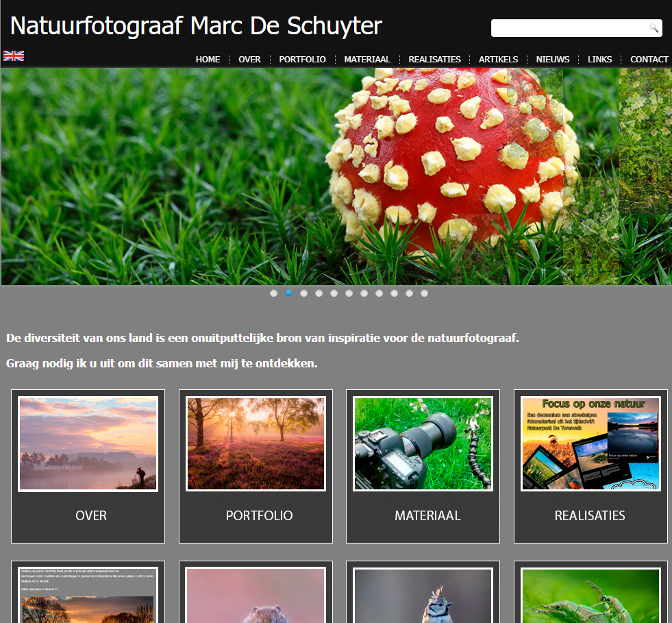Open the OVER menu item in navigation

249,59
